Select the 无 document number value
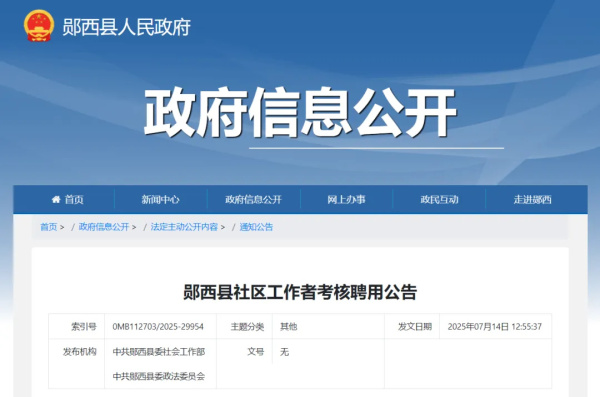 (285, 351)
